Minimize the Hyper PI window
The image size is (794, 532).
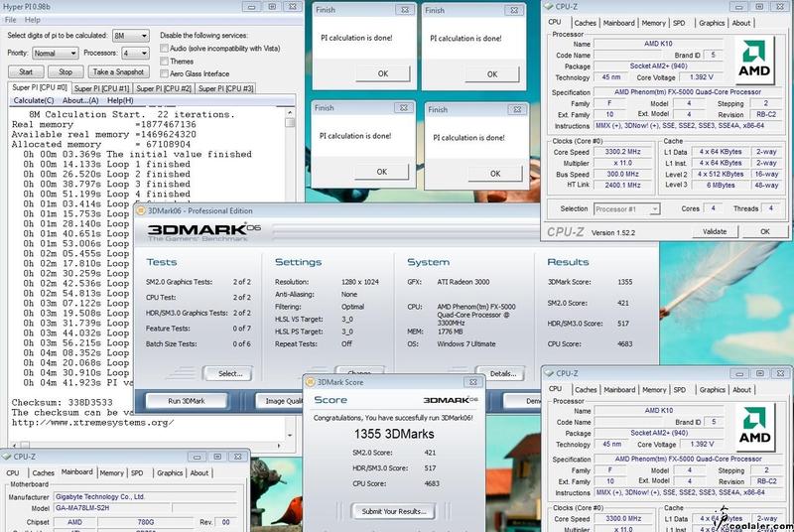point(251,7)
